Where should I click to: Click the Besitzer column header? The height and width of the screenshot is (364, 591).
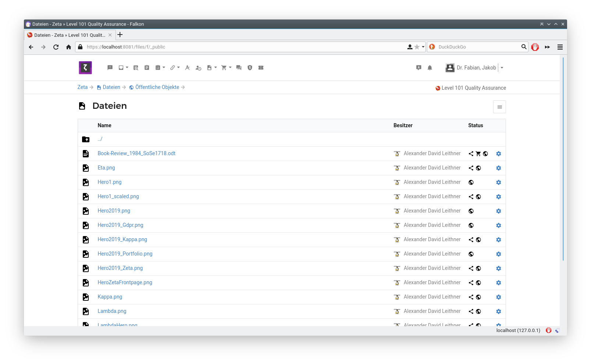pos(403,125)
